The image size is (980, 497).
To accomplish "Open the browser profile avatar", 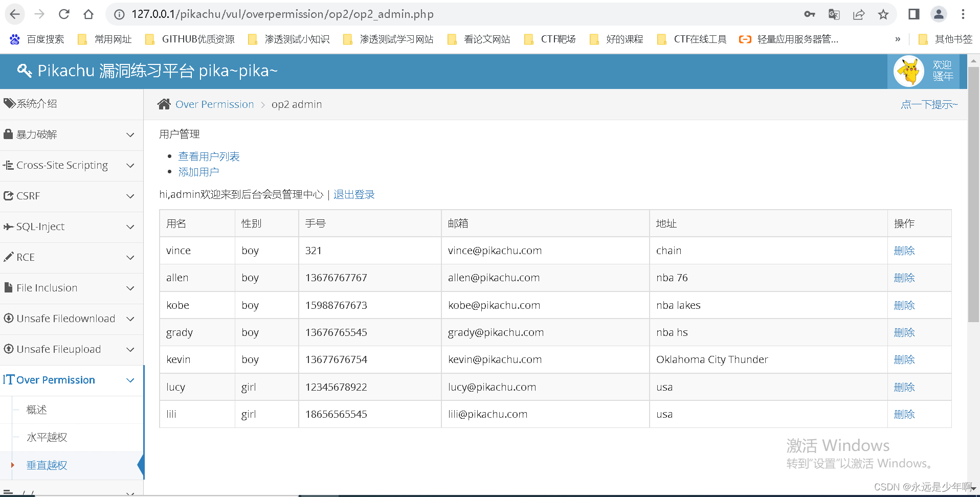I will pos(939,14).
